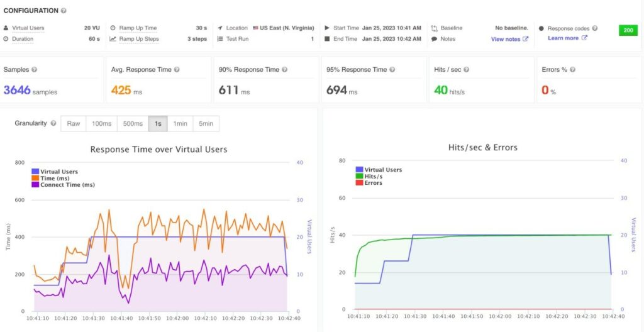Switch granularity to 100ms
This screenshot has height=332, width=644.
pyautogui.click(x=101, y=124)
